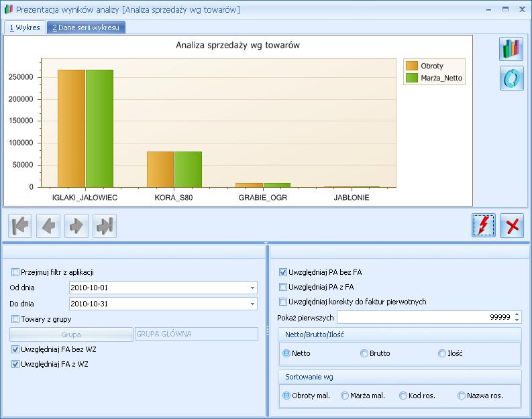Click the Do dnia date field 2010-10-31
Viewport: 532px width, 419px height.
tap(163, 304)
